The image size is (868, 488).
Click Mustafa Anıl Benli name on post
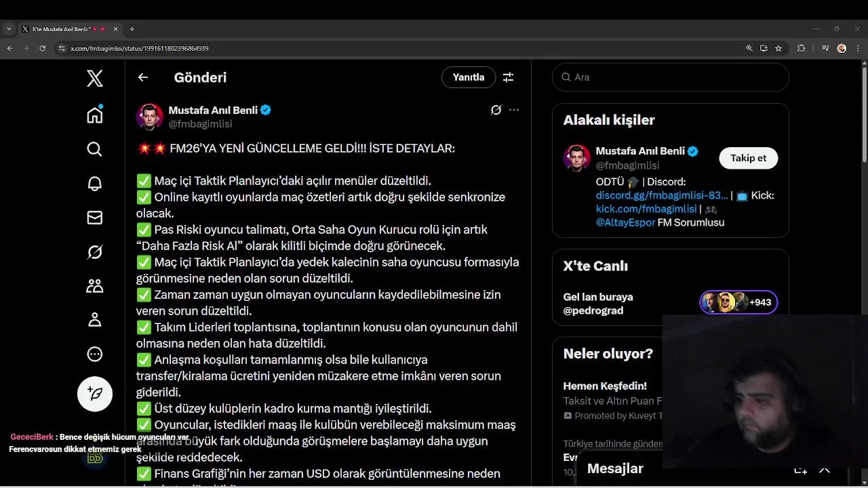[213, 110]
